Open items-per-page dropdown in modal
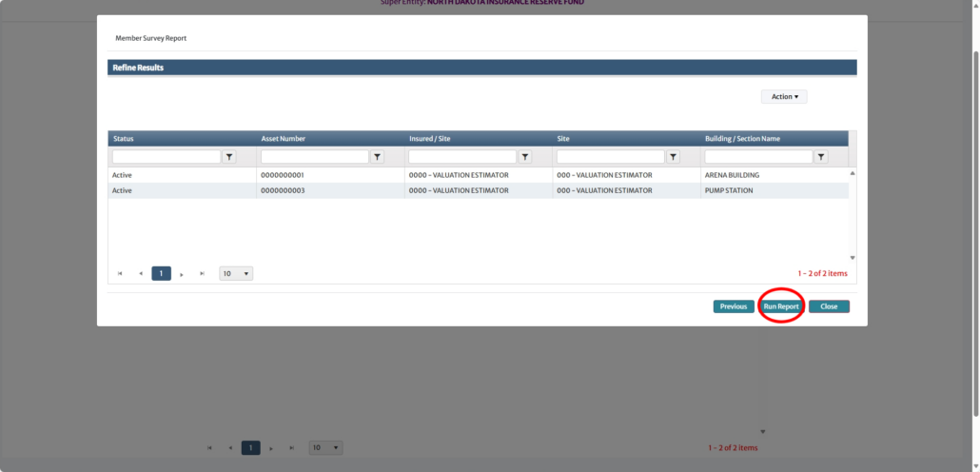The width and height of the screenshot is (980, 472). [236, 274]
